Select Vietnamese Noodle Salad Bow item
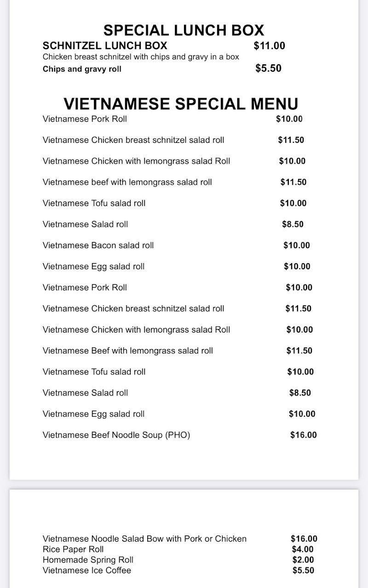The image size is (368, 588). 144,539
